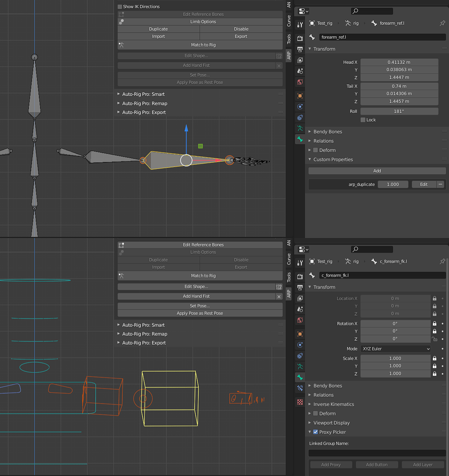Switch to Curve tab beside forearm_ref.l breadcrumb

[289, 20]
